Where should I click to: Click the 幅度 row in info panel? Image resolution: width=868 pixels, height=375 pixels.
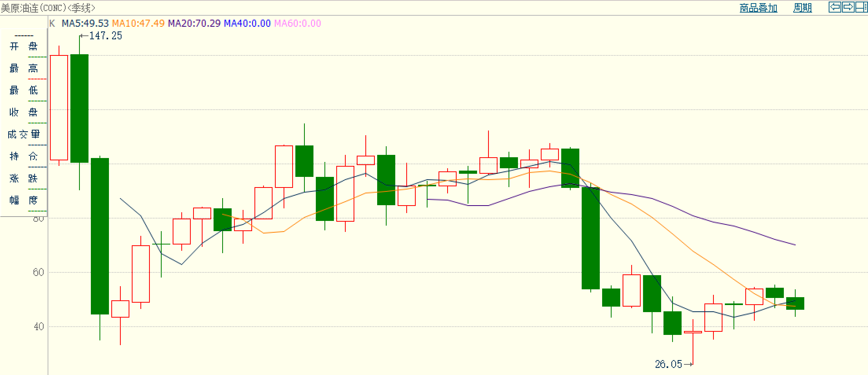pos(24,201)
